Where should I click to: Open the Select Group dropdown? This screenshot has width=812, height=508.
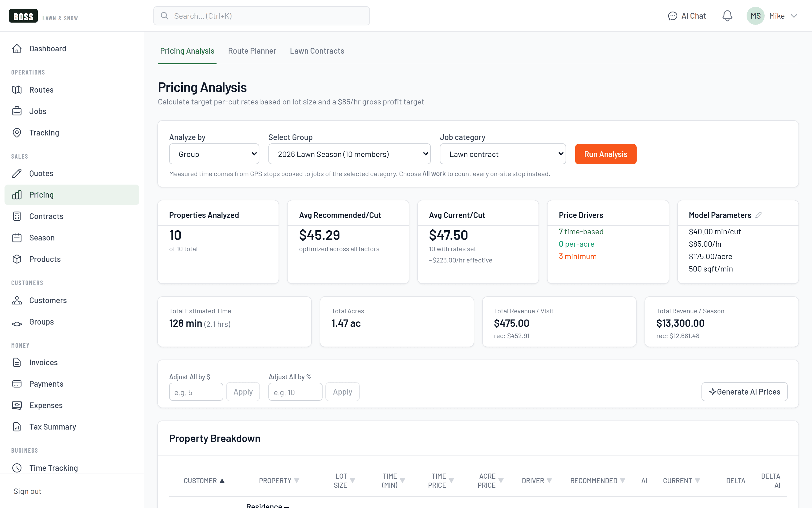click(349, 154)
